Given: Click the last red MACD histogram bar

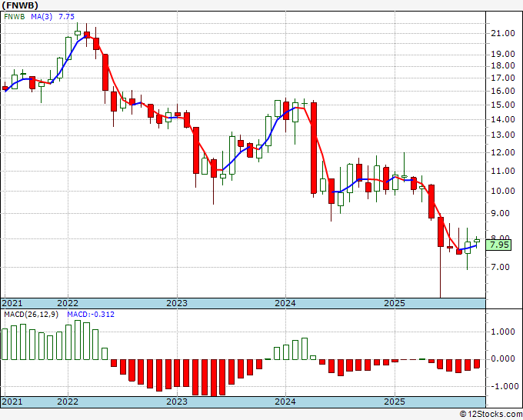Looking at the screenshot, I should [x=477, y=364].
